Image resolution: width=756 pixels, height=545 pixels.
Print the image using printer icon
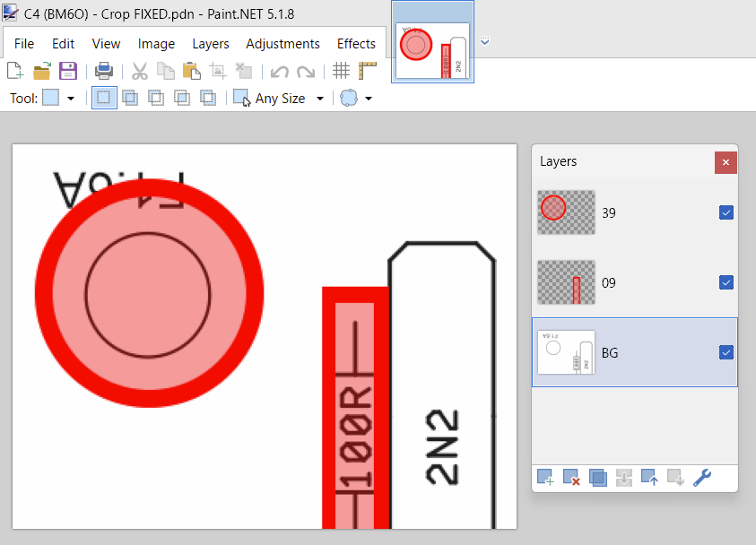pyautogui.click(x=104, y=71)
